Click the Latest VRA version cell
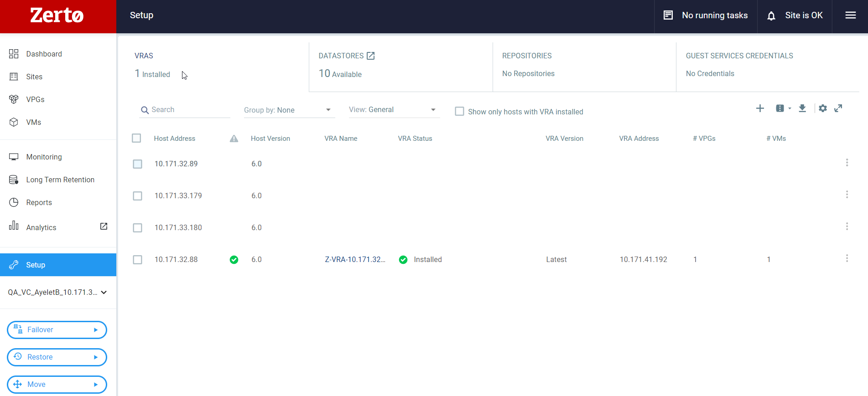This screenshot has height=396, width=868. 556,260
